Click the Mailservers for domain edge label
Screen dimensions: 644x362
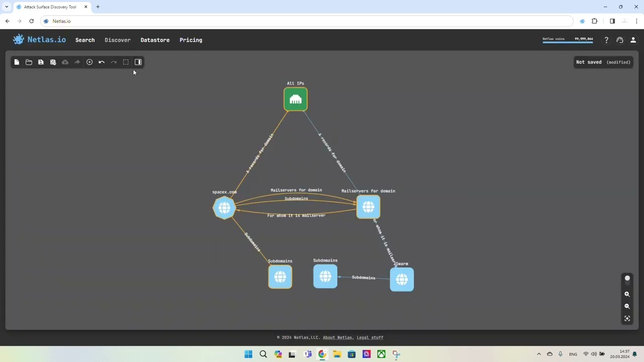point(296,190)
